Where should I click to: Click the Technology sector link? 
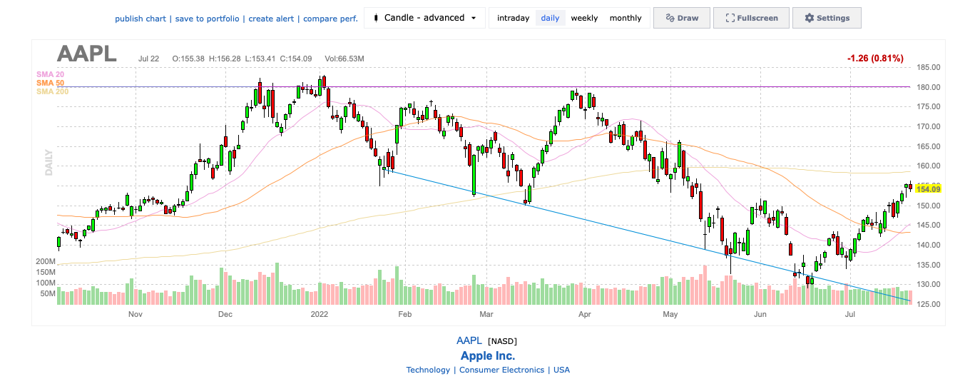[428, 370]
